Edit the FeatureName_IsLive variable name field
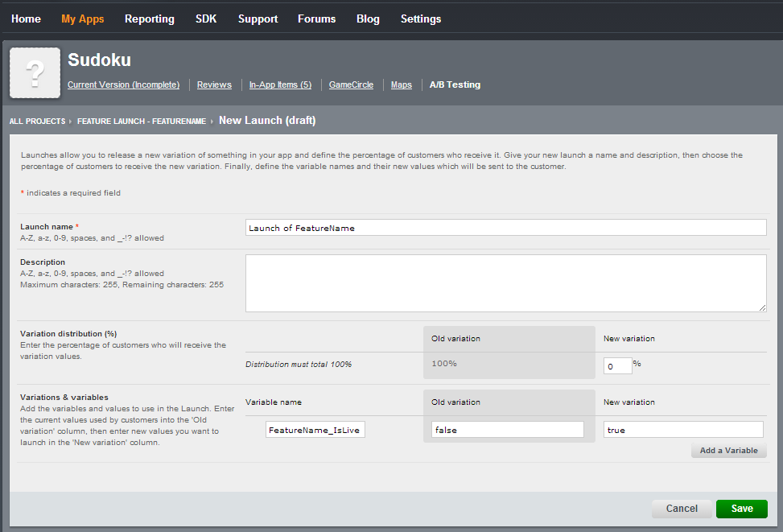Image resolution: width=783 pixels, height=532 pixels. (315, 430)
